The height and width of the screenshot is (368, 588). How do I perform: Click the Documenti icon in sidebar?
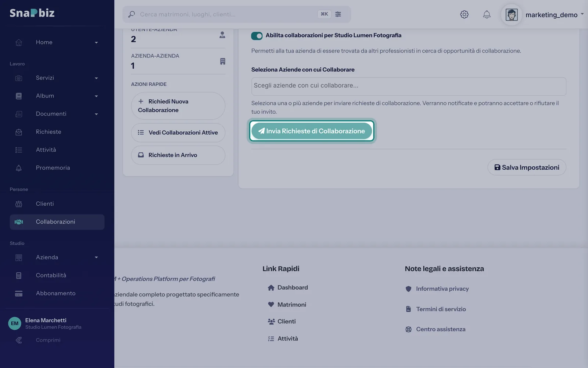[19, 114]
